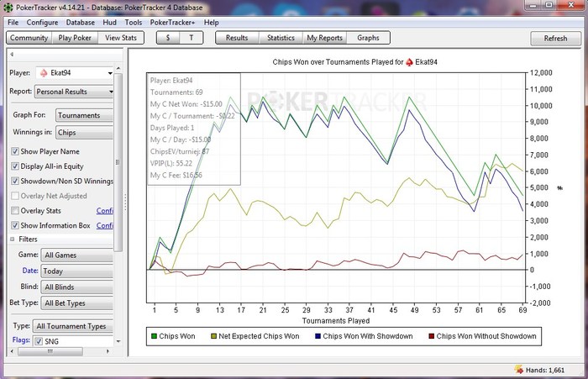Open the Graphs view
The height and width of the screenshot is (379, 588).
coord(368,38)
